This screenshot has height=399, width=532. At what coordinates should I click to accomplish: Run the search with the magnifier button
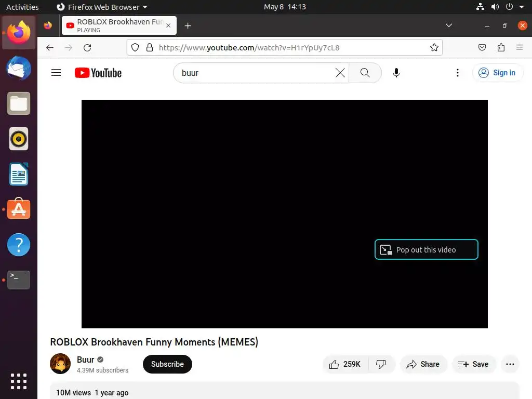365,73
